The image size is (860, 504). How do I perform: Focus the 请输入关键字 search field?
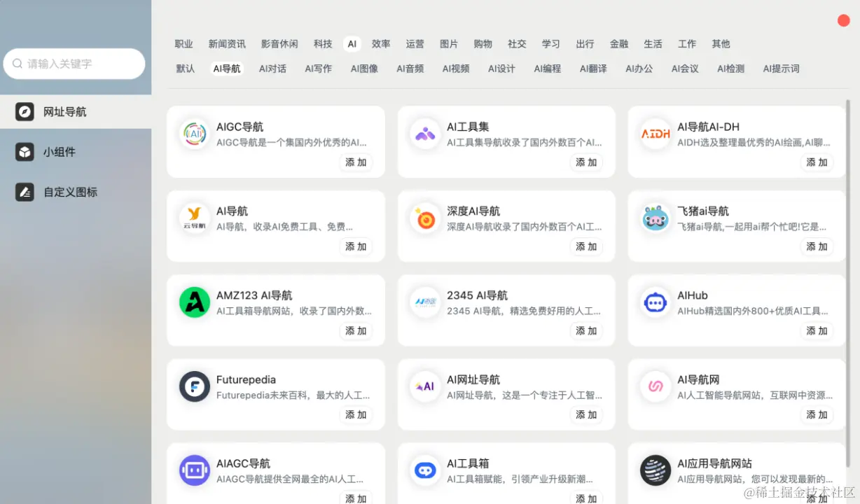(74, 64)
